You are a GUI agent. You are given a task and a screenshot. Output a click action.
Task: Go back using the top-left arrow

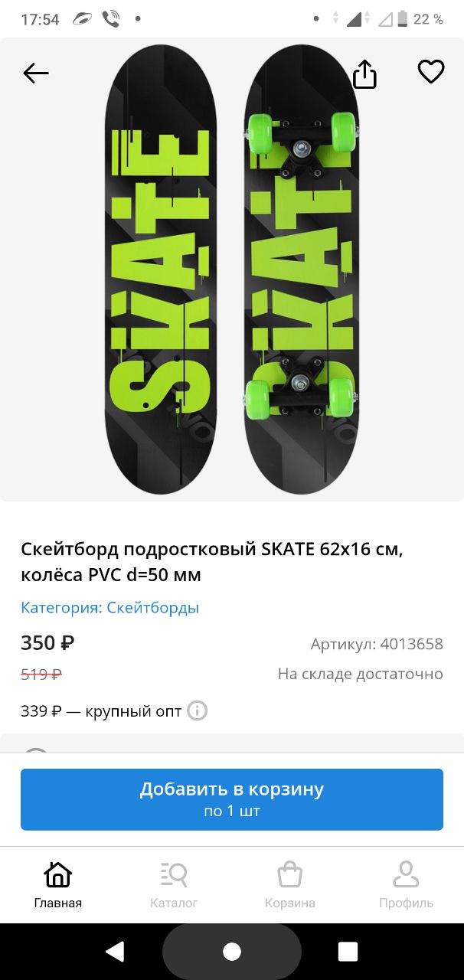(x=36, y=73)
